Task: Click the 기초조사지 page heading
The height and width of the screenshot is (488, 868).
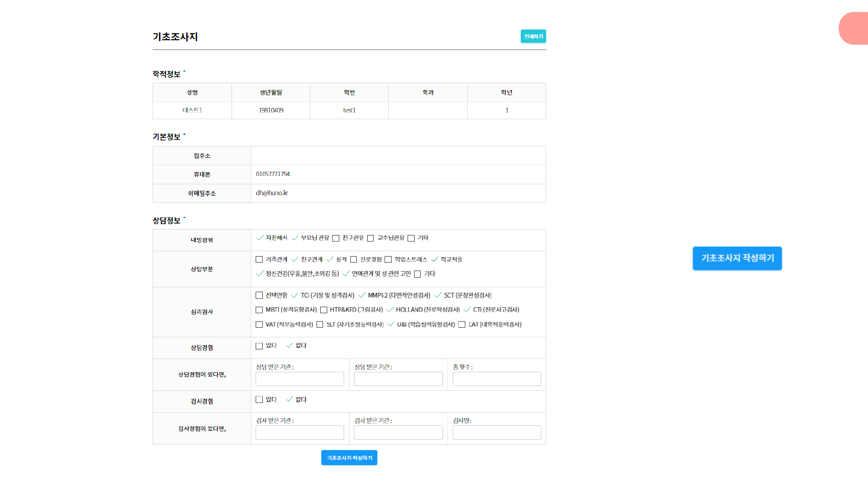Action: 175,37
